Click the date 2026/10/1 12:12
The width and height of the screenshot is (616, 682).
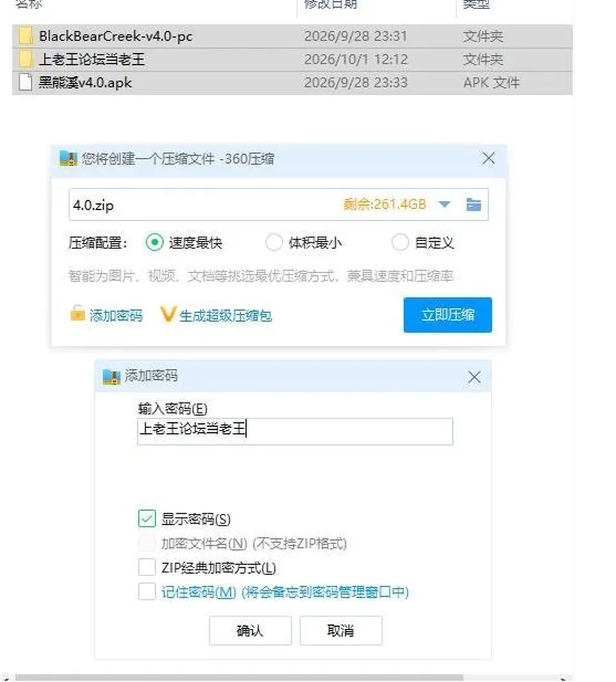(356, 59)
